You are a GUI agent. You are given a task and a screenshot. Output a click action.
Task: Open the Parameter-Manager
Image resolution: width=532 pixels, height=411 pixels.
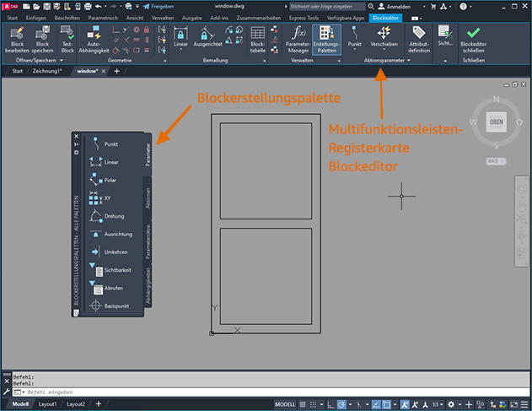coord(298,39)
